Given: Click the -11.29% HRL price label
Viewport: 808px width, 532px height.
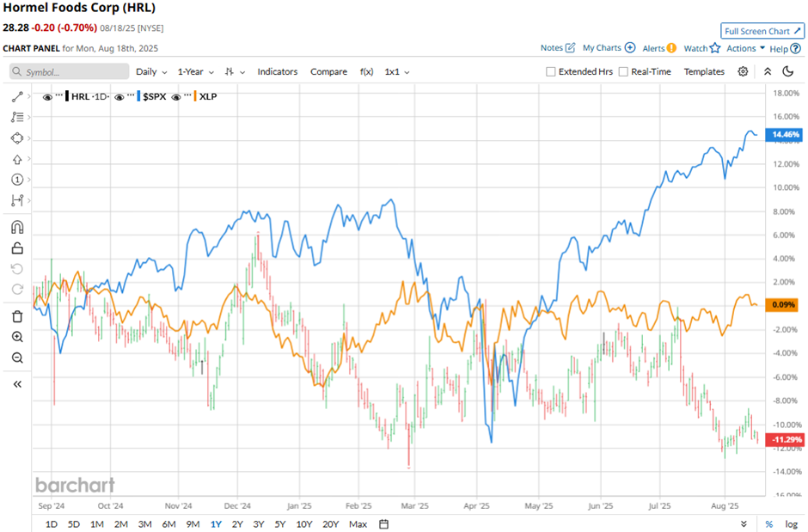Looking at the screenshot, I should coord(784,440).
